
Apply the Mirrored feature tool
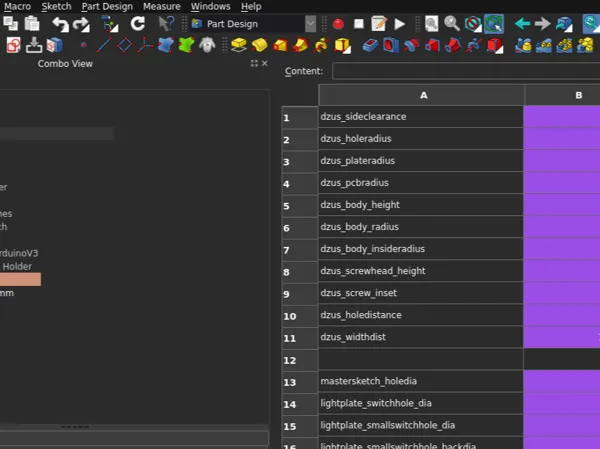(523, 45)
